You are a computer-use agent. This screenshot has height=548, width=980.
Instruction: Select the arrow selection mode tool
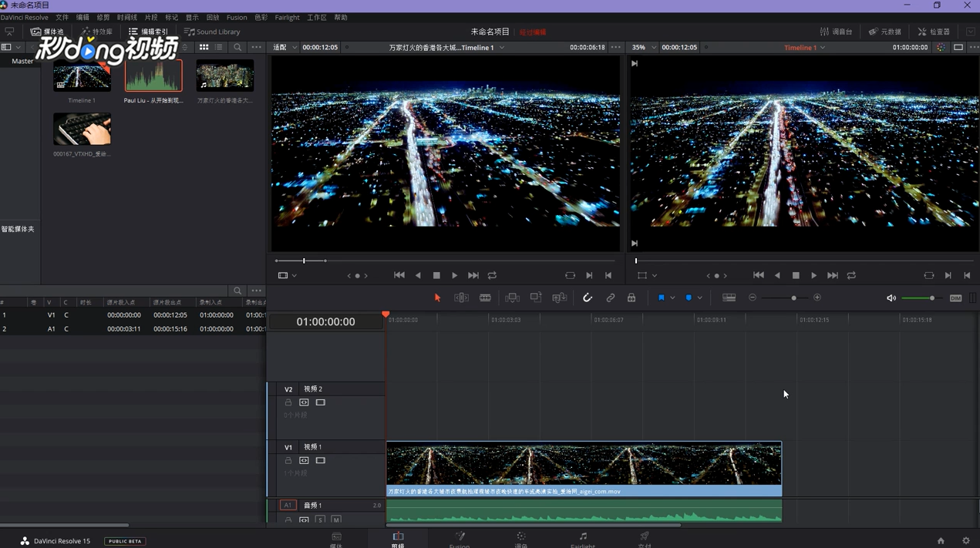[x=437, y=298]
